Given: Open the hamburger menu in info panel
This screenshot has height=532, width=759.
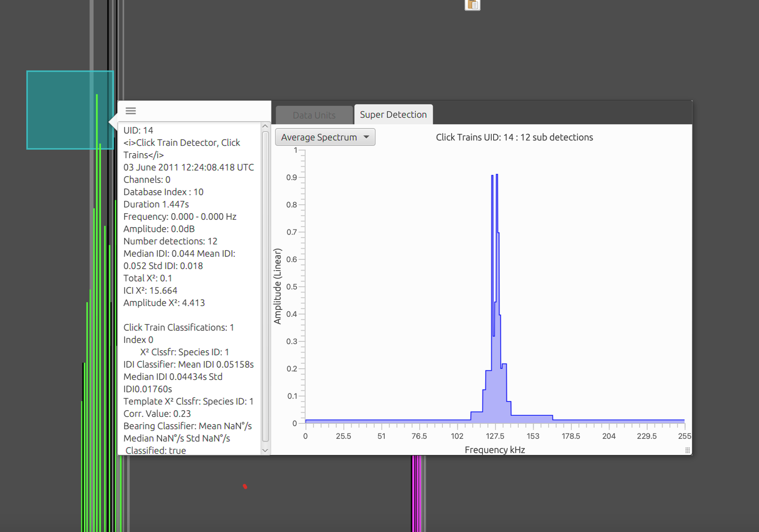Looking at the screenshot, I should 131,111.
